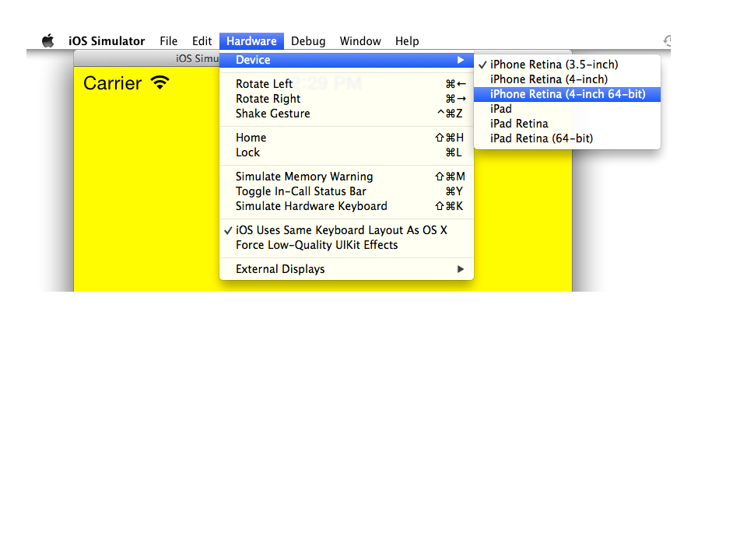Open the Debug menu
This screenshot has height=560, width=747.
308,41
